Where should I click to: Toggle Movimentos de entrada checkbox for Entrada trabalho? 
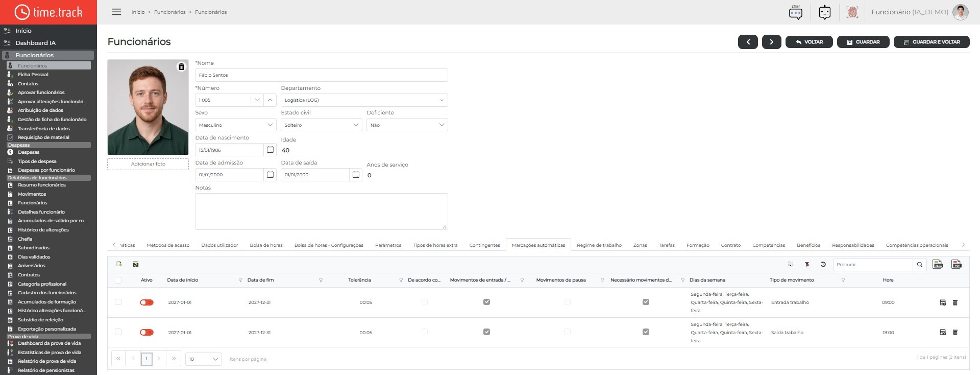[x=486, y=302]
